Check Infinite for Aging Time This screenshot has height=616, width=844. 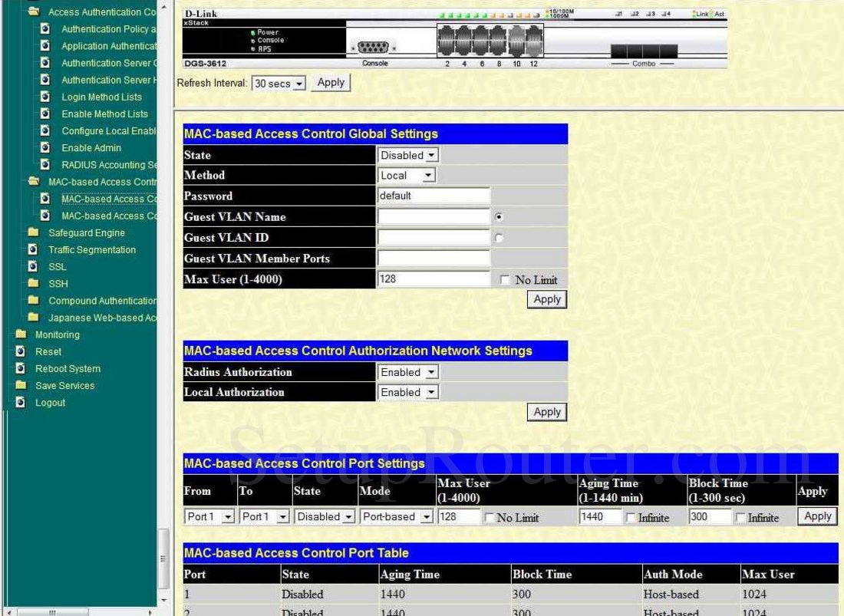click(x=631, y=518)
